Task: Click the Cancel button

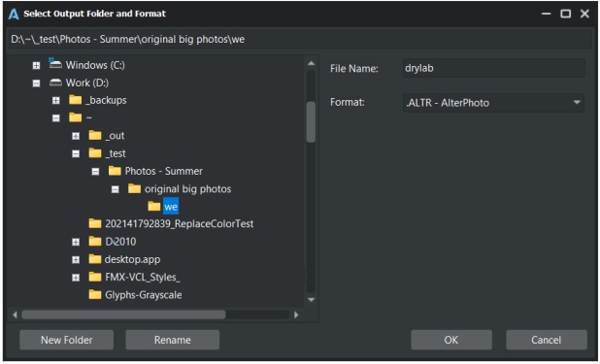Action: (x=547, y=340)
